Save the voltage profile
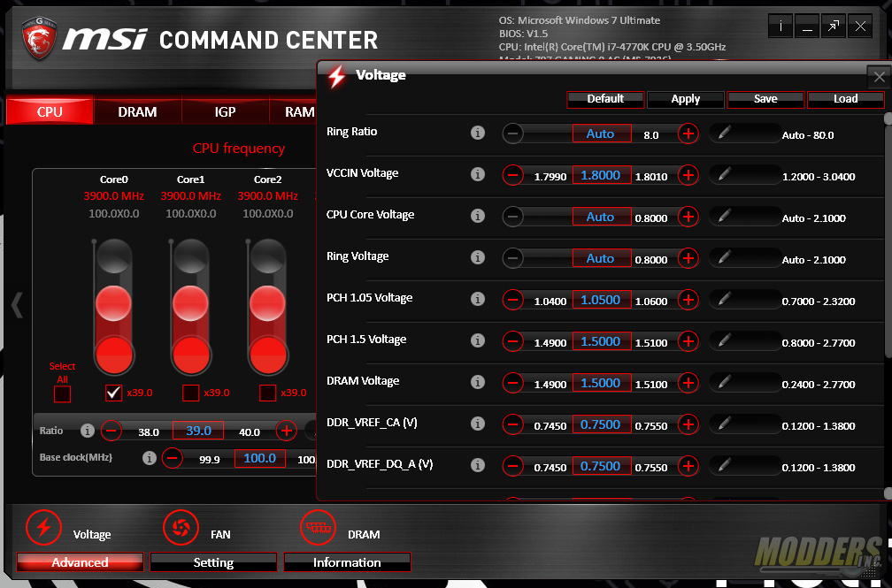 click(765, 99)
